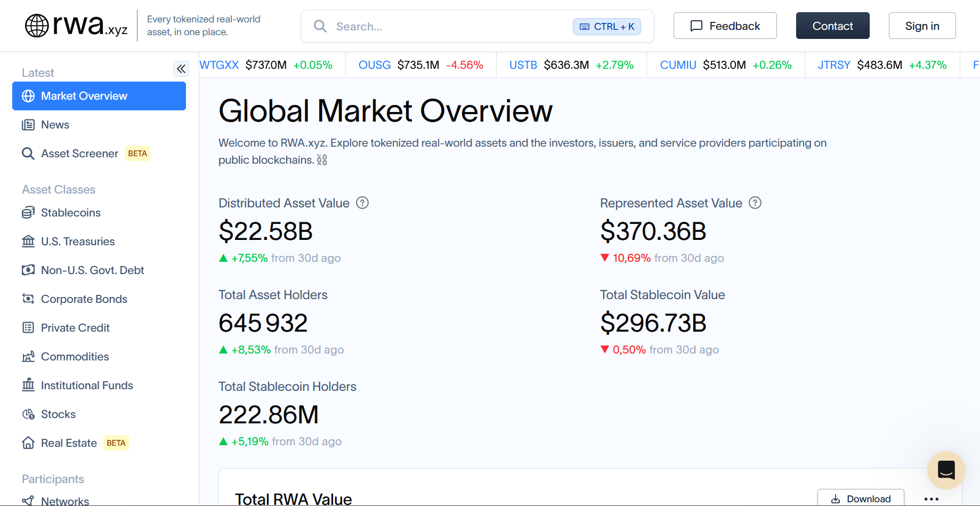Click the Stocks pie chart icon
980x506 pixels.
tap(28, 414)
